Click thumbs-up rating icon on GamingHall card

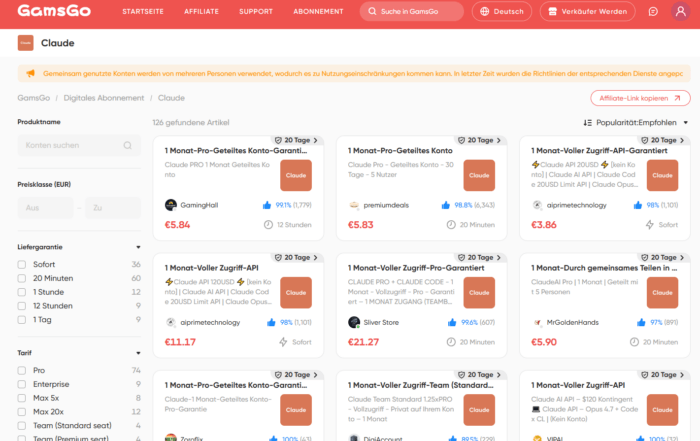267,205
